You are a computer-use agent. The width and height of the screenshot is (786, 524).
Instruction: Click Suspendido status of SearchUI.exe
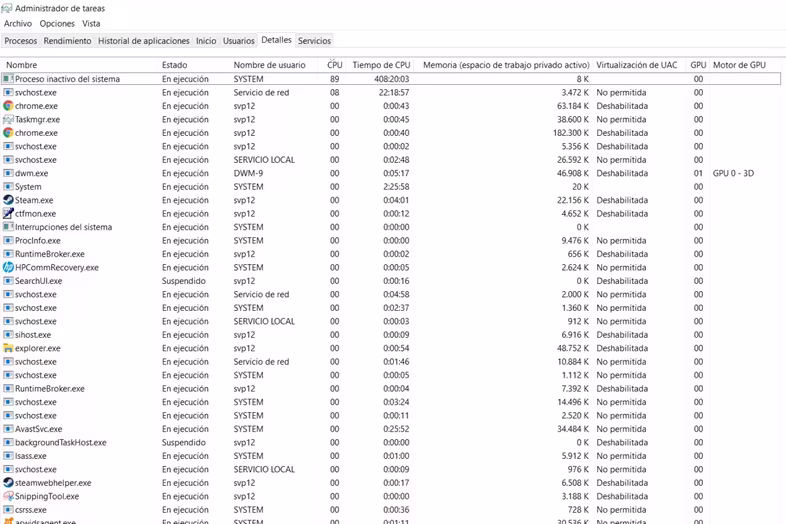183,281
